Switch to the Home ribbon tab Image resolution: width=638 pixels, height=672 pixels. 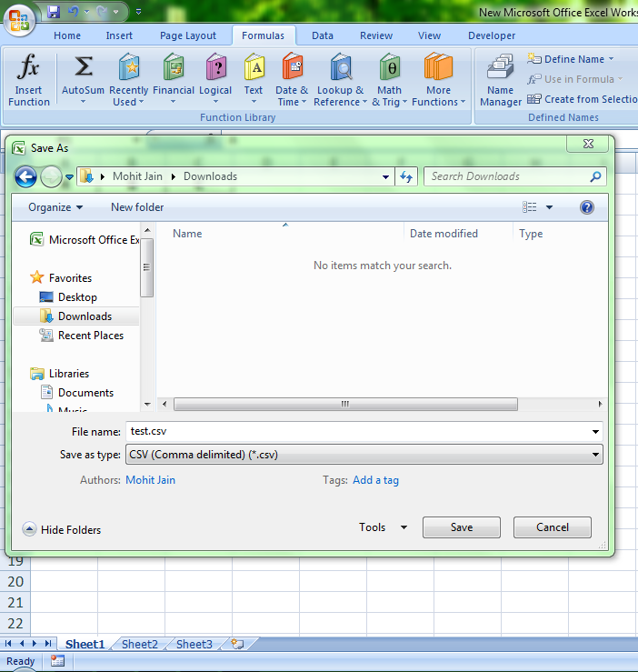pyautogui.click(x=67, y=35)
